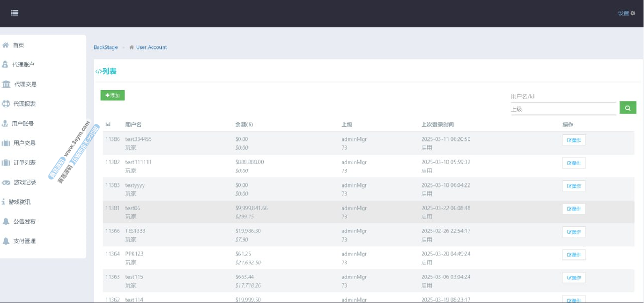
Task: Open 用户账号 in the sidebar
Action: pos(22,123)
